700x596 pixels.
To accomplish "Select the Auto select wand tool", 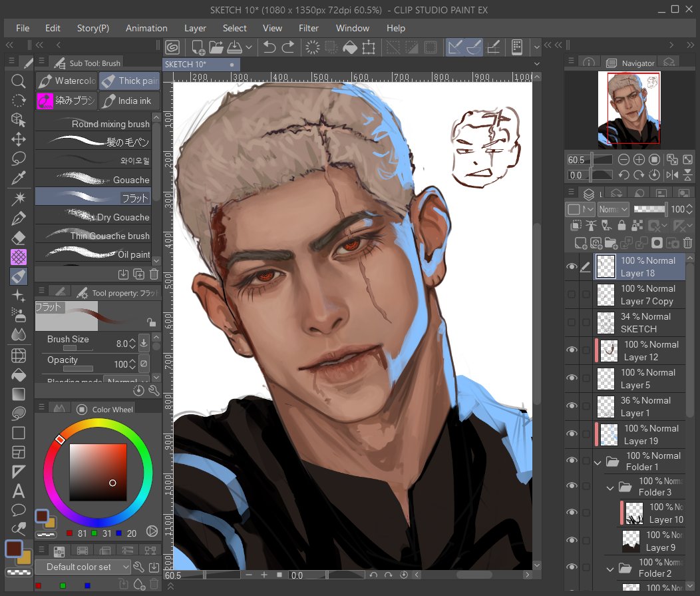I will click(18, 198).
